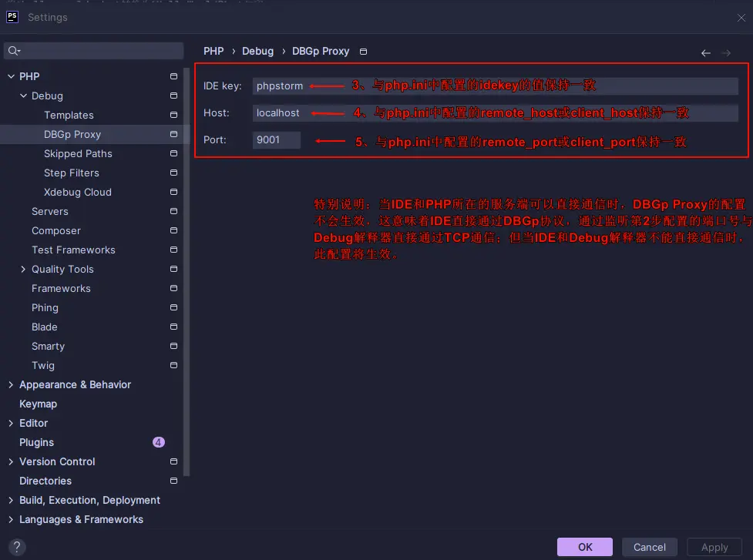Dismiss the dialog with Cancel
753x560 pixels.
(x=649, y=547)
